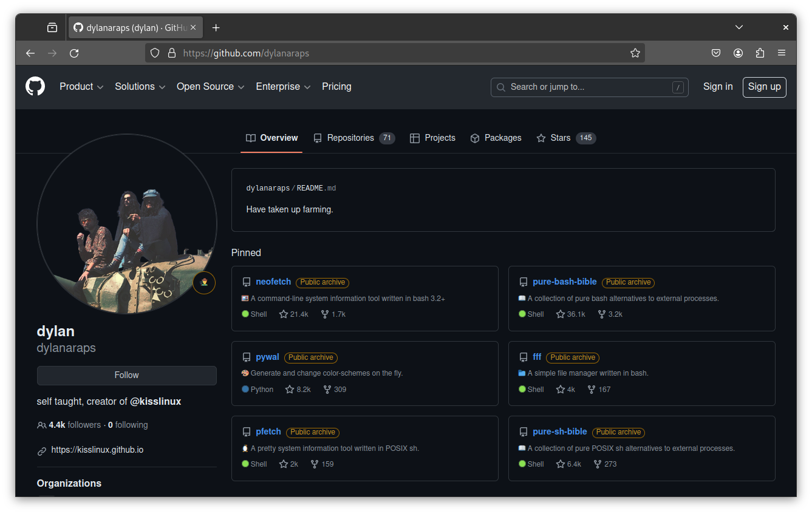Click the browser back arrow
This screenshot has height=514, width=812.
coord(30,53)
